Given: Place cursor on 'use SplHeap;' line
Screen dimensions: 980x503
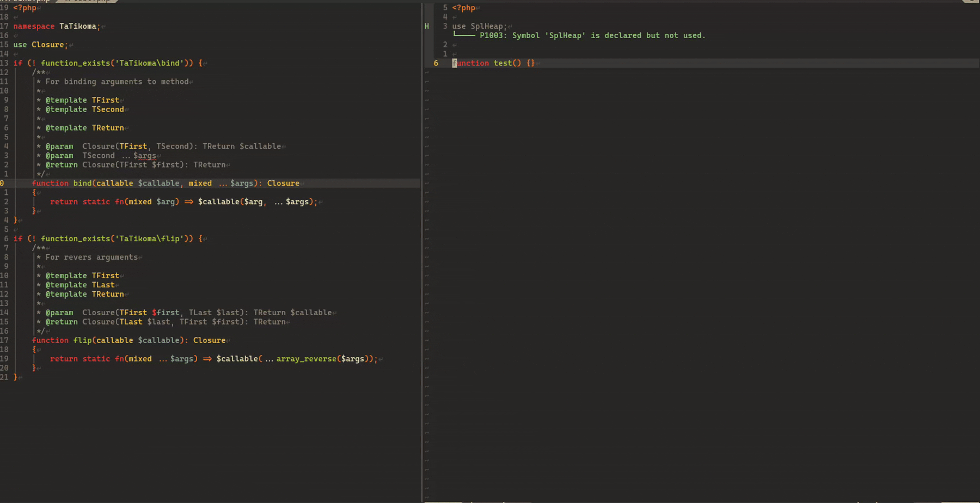Looking at the screenshot, I should tap(479, 26).
